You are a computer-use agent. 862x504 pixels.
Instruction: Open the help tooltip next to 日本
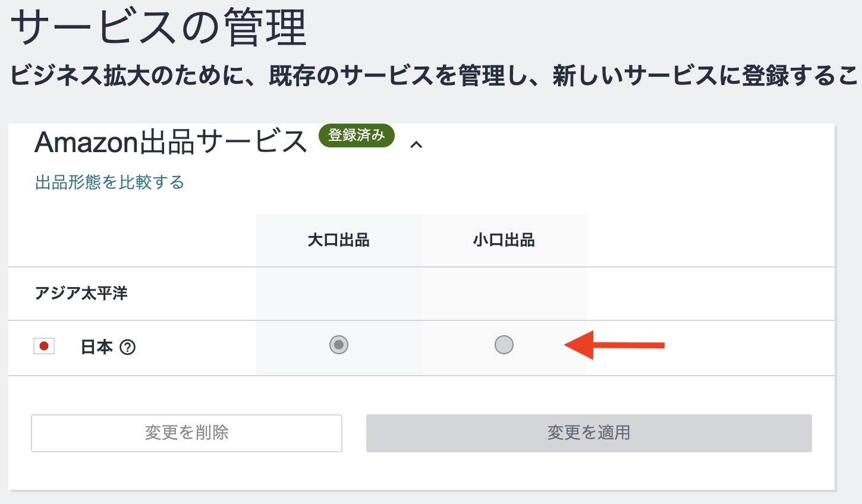pos(128,347)
